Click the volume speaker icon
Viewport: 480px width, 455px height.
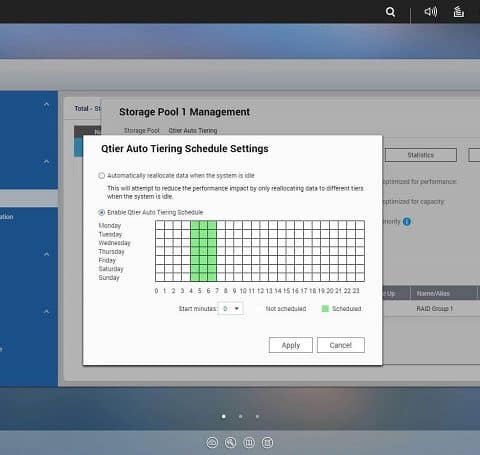click(x=431, y=12)
